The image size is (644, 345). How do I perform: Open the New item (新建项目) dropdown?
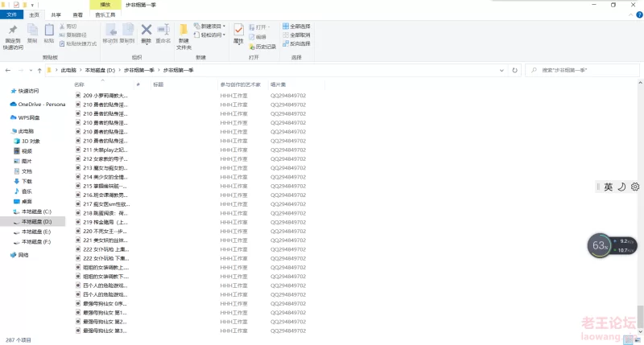pos(210,27)
